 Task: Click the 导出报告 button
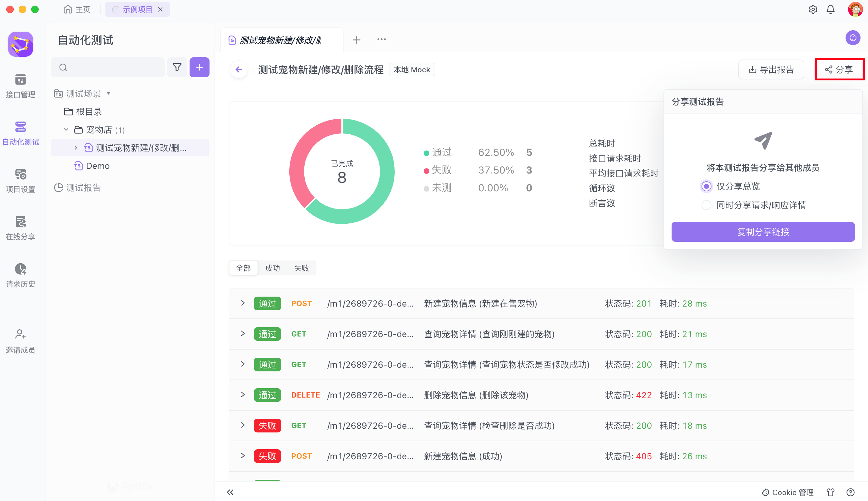point(771,70)
